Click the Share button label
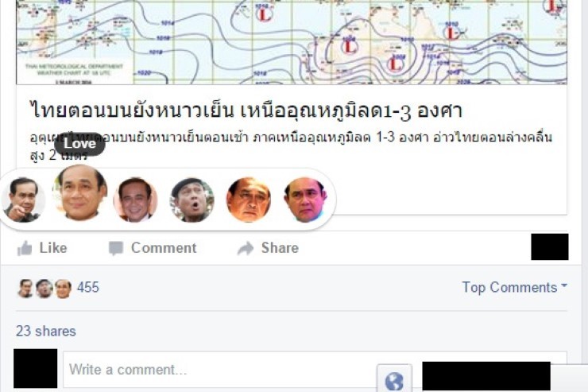This screenshot has width=588, height=392. click(x=280, y=248)
